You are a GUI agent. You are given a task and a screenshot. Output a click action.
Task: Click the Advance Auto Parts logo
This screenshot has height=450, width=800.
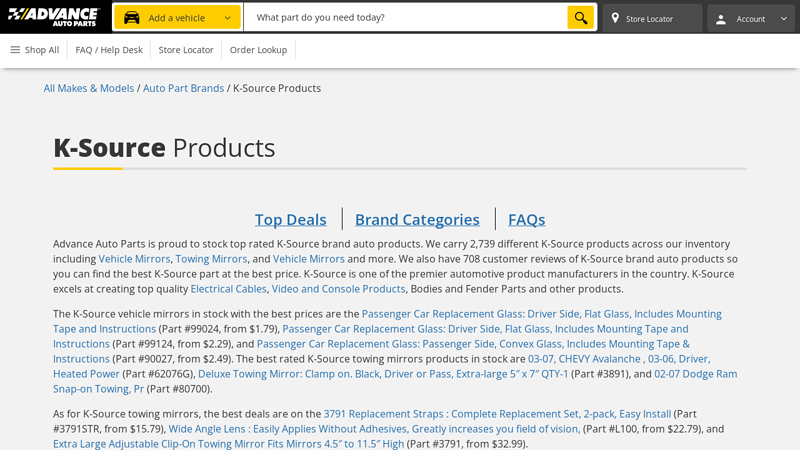pyautogui.click(x=53, y=17)
